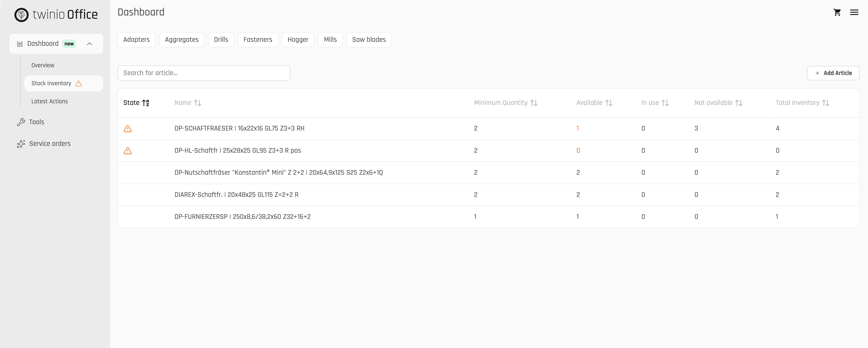
Task: Click the Name column header text
Action: tap(183, 103)
